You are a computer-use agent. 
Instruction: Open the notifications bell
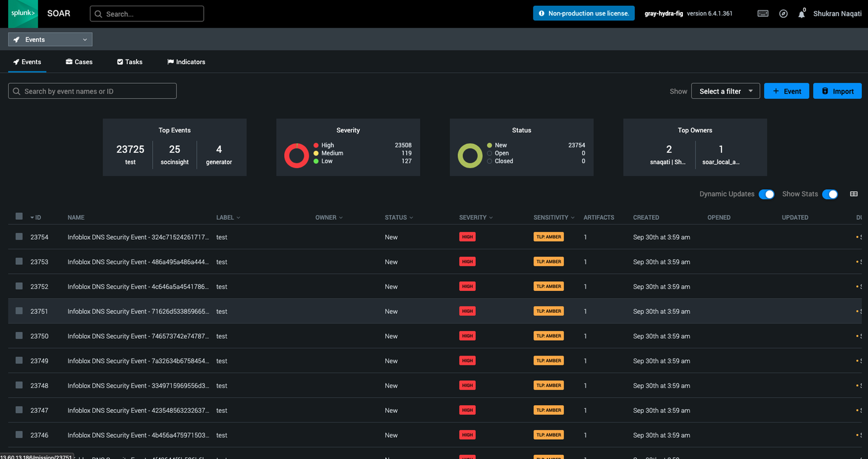point(801,14)
